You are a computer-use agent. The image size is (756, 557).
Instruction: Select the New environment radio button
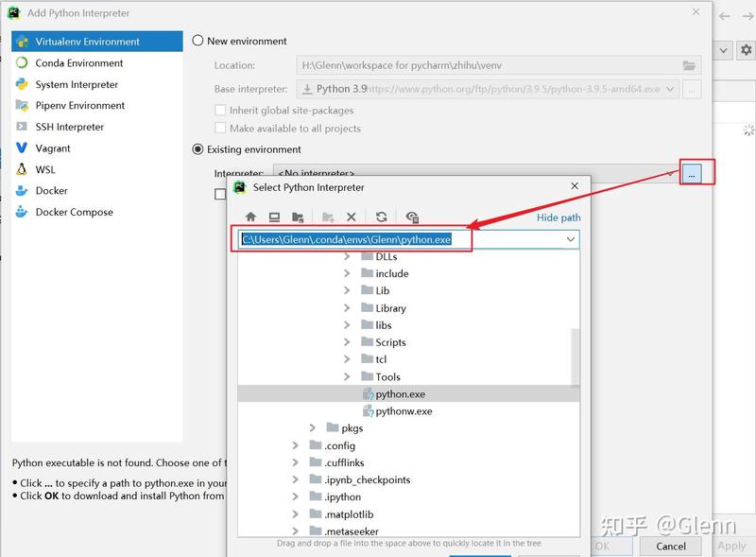tap(198, 41)
